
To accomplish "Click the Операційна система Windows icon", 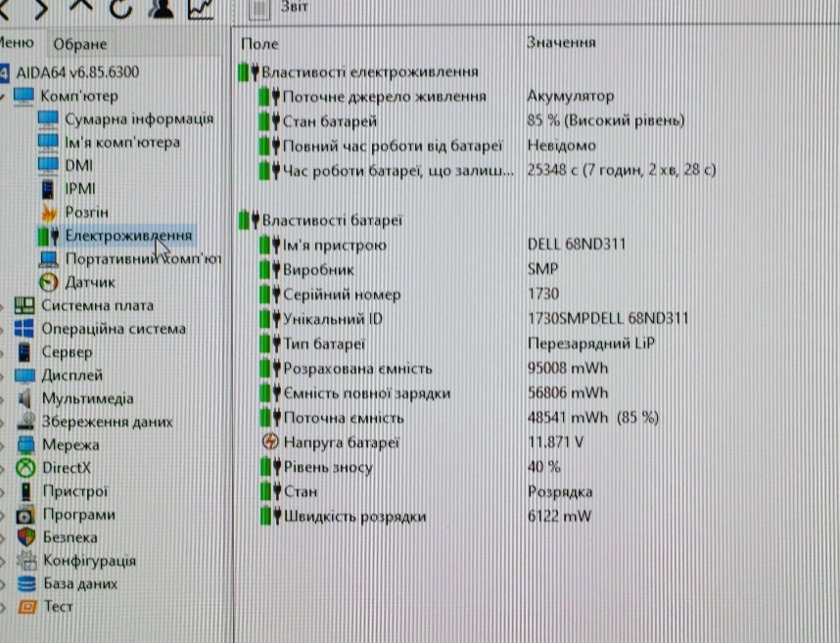I will click(24, 329).
